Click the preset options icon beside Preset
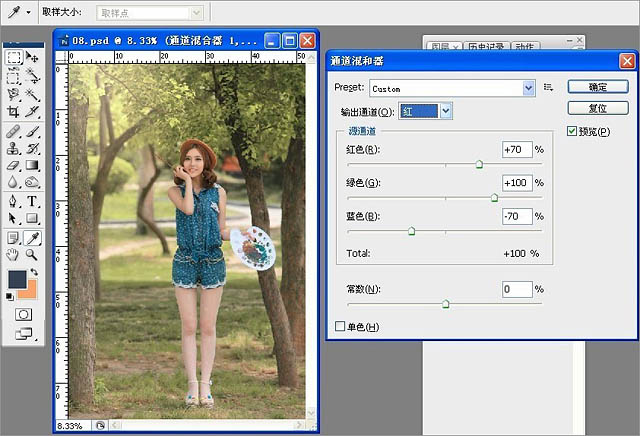640x436 pixels. tap(548, 88)
